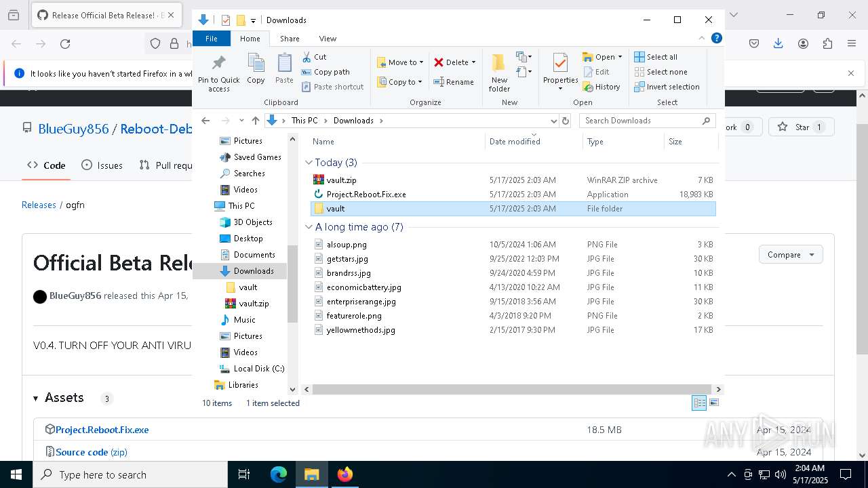The image size is (868, 488).
Task: Collapse the A long time ago group
Action: [x=309, y=227]
